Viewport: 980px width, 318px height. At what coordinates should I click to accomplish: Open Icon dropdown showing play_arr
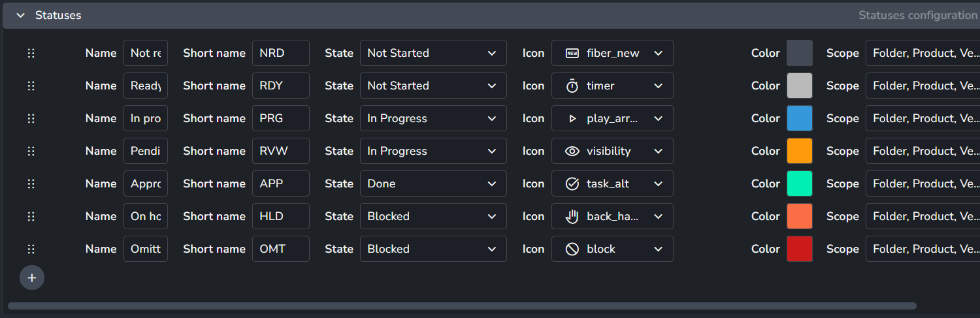click(x=612, y=118)
